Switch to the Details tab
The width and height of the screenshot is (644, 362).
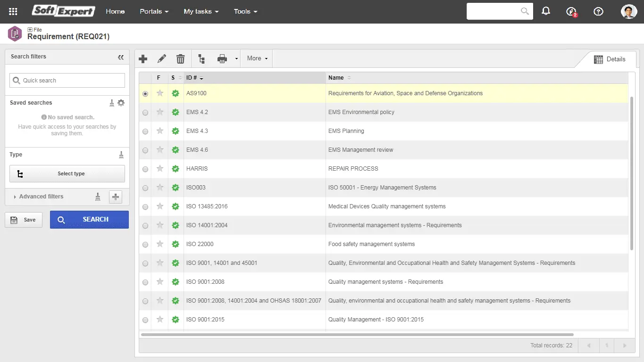click(610, 59)
